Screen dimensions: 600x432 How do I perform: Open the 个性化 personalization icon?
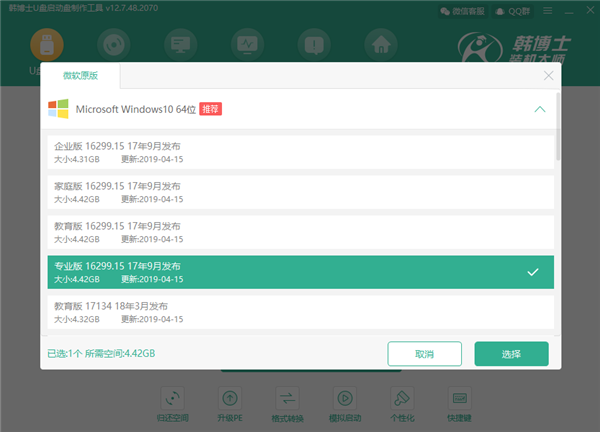[402, 397]
